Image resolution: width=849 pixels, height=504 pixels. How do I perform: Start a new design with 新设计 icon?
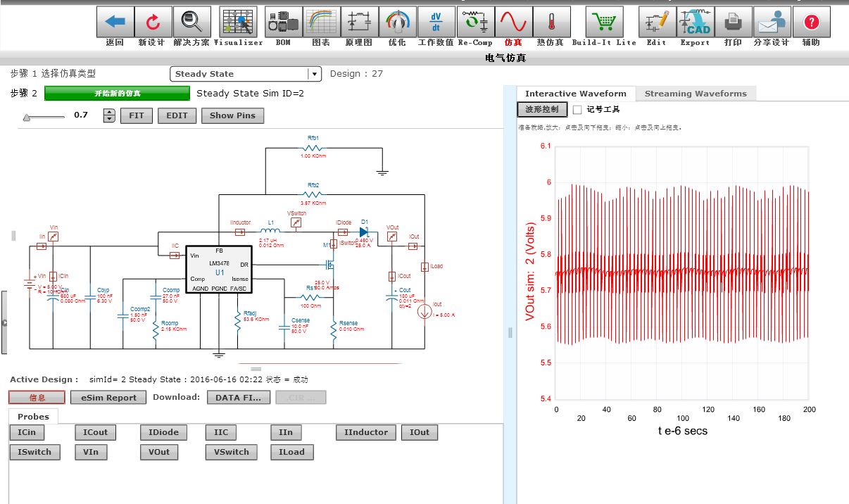tap(153, 23)
